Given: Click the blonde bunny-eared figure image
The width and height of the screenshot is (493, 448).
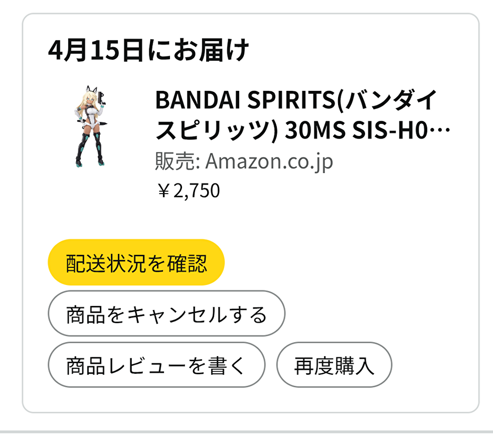Looking at the screenshot, I should [91, 126].
